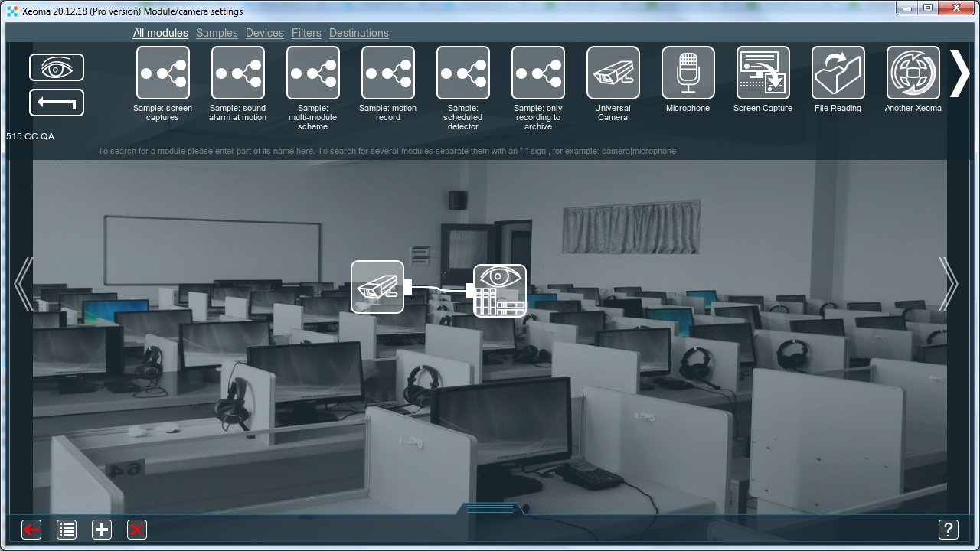Click the camera module in the chain

pos(377,287)
